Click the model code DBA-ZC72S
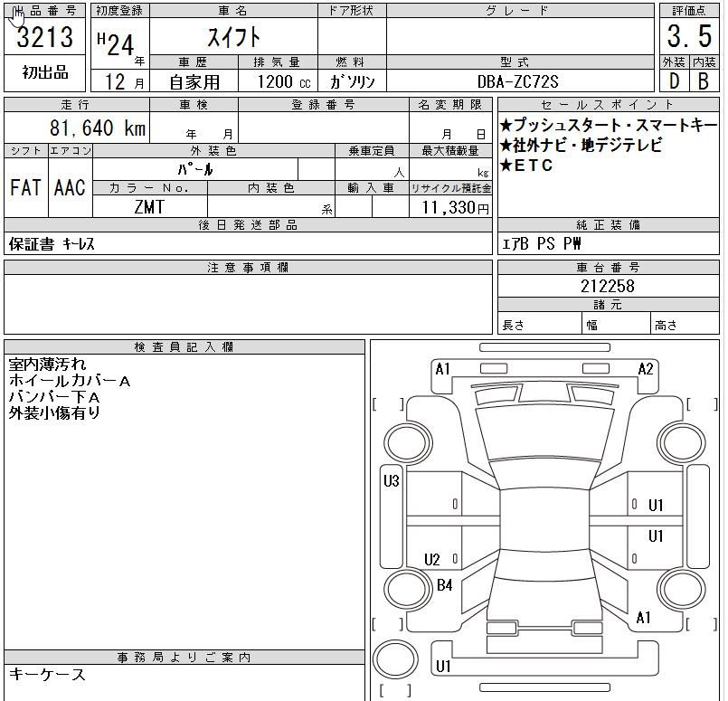728x701 pixels. click(516, 81)
